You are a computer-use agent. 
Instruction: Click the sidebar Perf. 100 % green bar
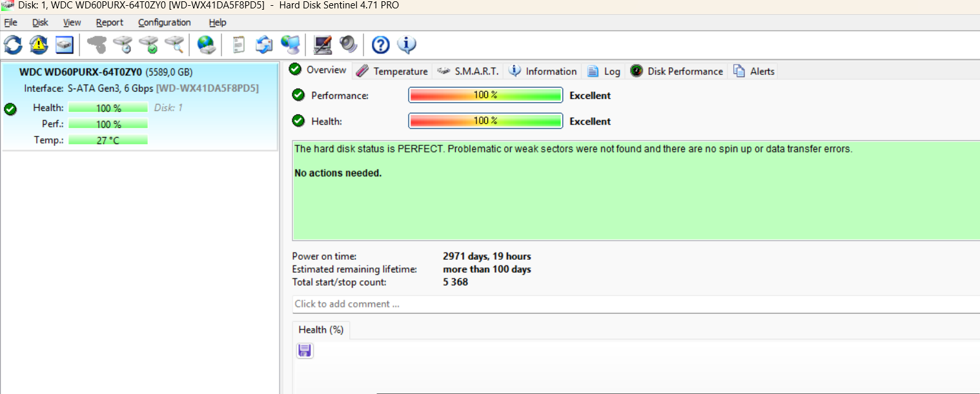click(x=108, y=124)
